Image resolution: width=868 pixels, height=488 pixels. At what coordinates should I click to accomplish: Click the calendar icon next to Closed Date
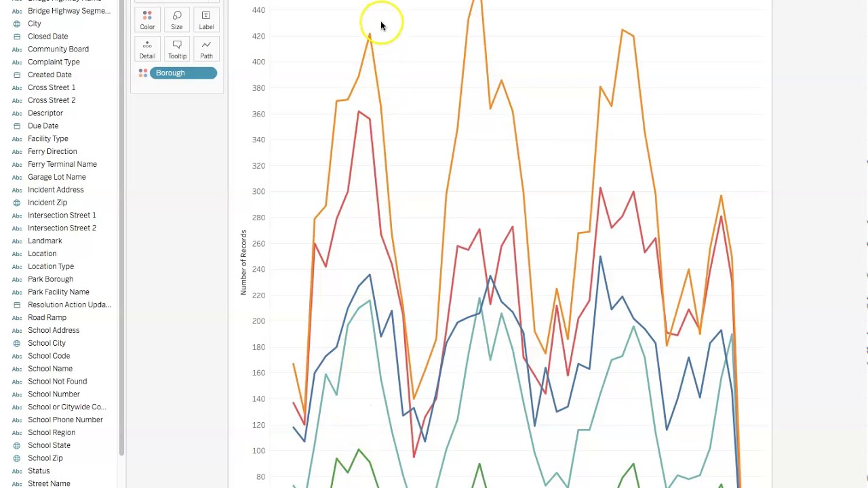(x=17, y=37)
